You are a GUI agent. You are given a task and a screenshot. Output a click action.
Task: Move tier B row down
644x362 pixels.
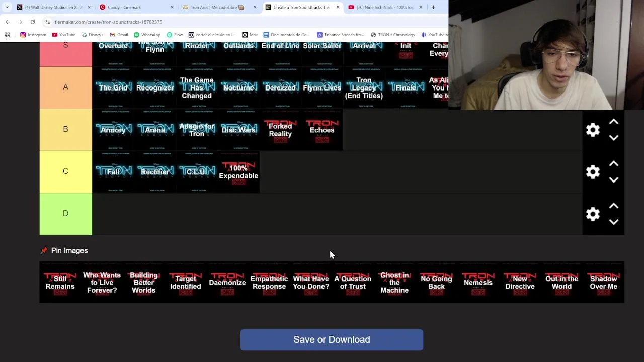point(614,137)
